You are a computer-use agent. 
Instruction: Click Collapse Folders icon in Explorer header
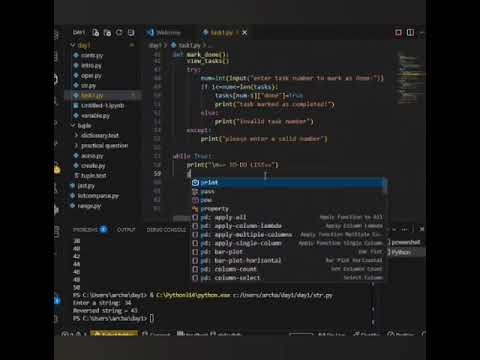click(x=131, y=33)
